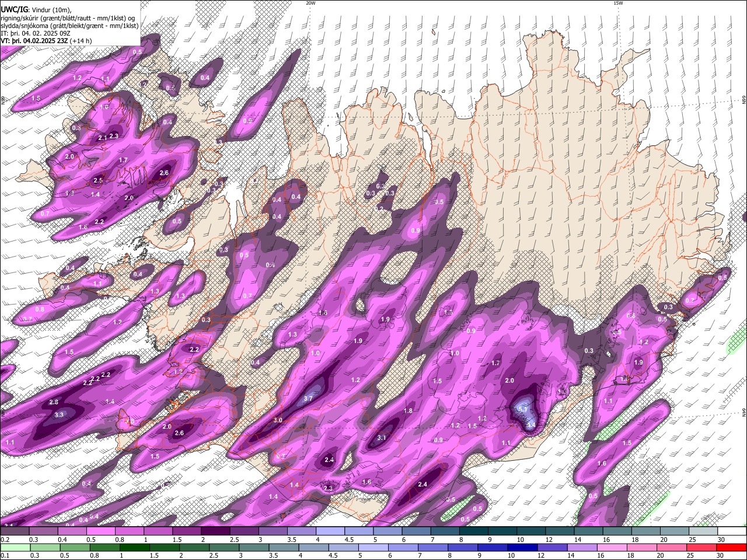Image resolution: width=747 pixels, height=560 pixels.
Task: Pick the top legend row dark purple swatch labeled 2
Action: [x=215, y=531]
